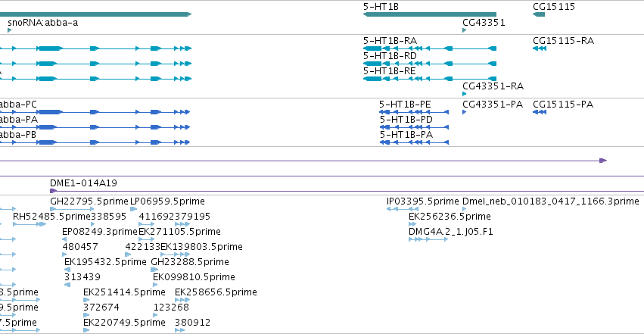The height and width of the screenshot is (334, 644).
Task: Click the CG43351-RA transcript arrow
Action: coord(465,94)
